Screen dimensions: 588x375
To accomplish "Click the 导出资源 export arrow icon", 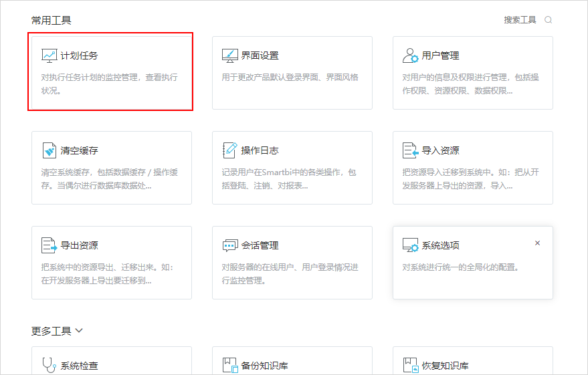I will pos(49,245).
